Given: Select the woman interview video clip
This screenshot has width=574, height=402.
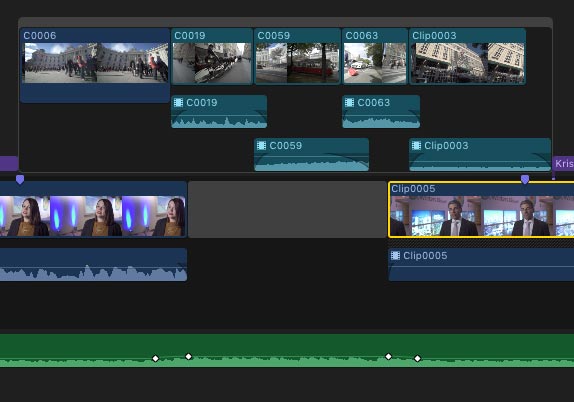Looking at the screenshot, I should click(93, 209).
